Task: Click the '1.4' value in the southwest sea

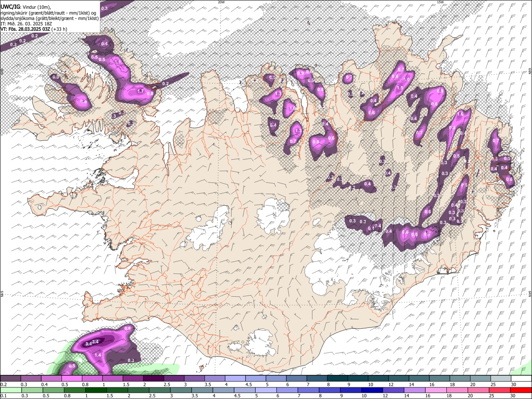Action: tap(98, 355)
